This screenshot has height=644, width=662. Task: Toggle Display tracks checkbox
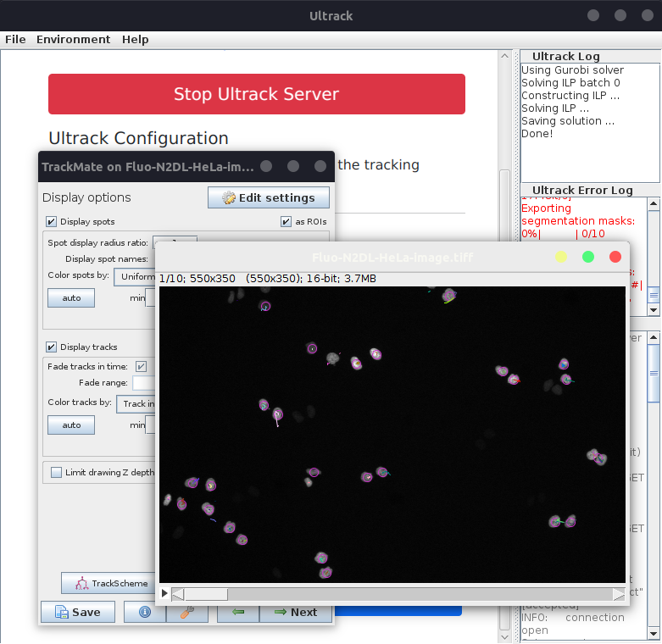(51, 347)
